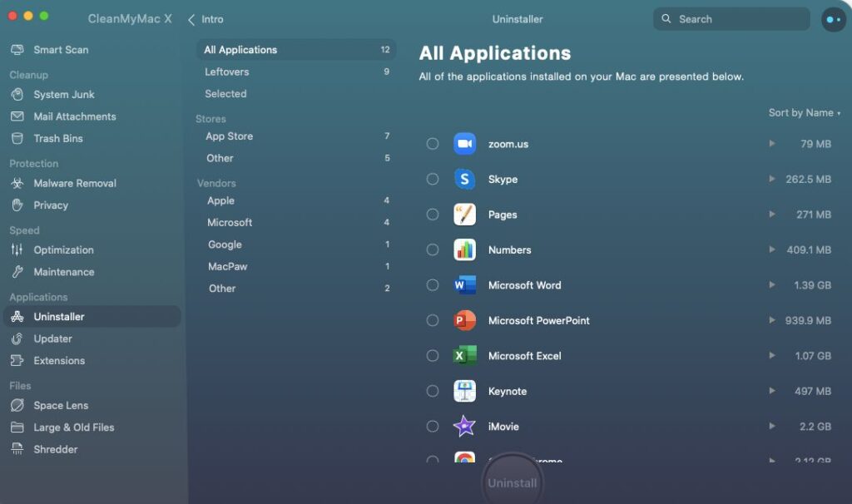Expand Microsoft Excel file details

[x=772, y=355]
